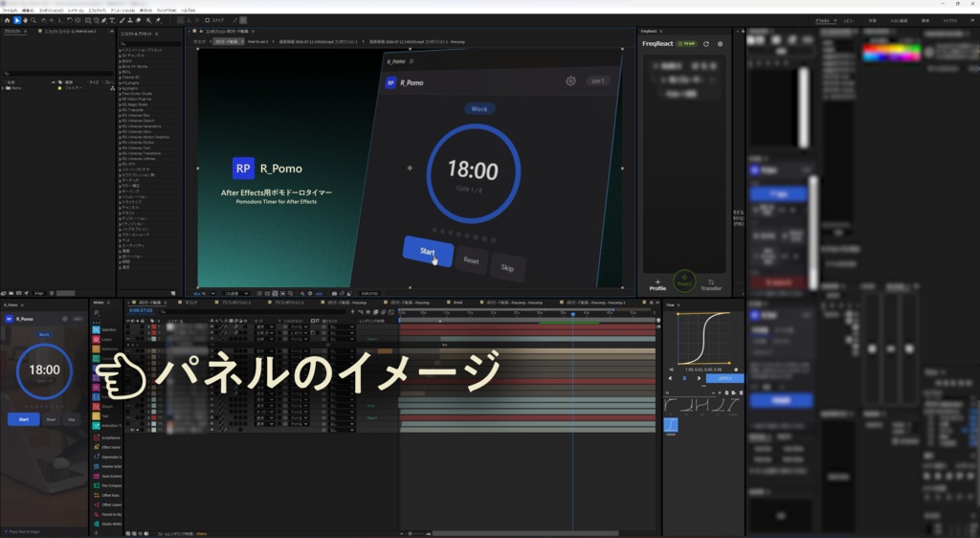Image resolution: width=980 pixels, height=538 pixels.
Task: Click the blue playhead marker in timeline
Action: coord(572,314)
